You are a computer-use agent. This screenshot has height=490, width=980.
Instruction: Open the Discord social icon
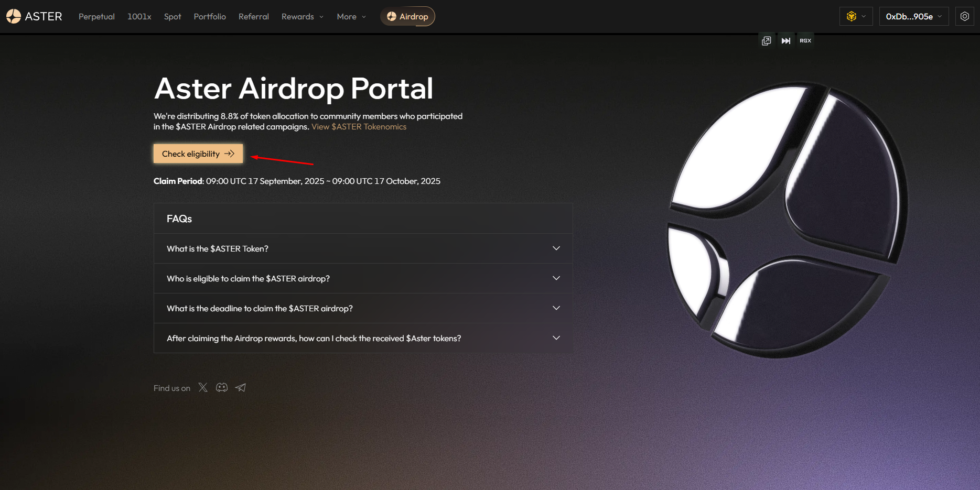coord(222,387)
